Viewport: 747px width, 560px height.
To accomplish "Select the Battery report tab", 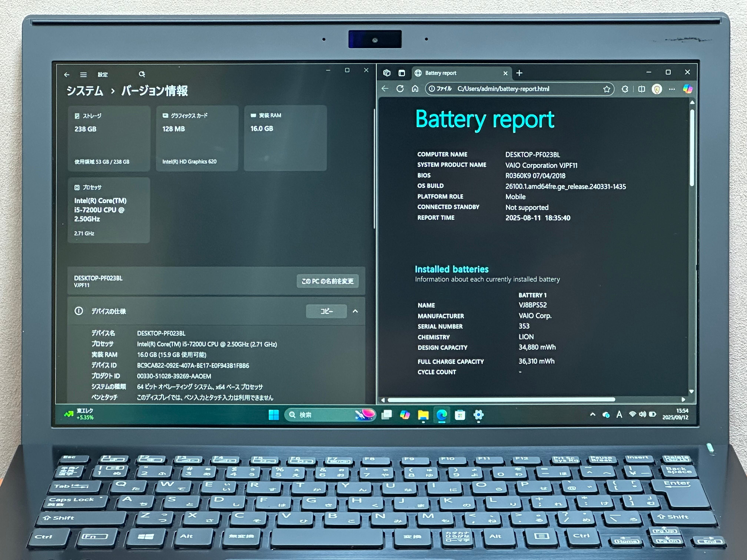I will click(x=453, y=73).
